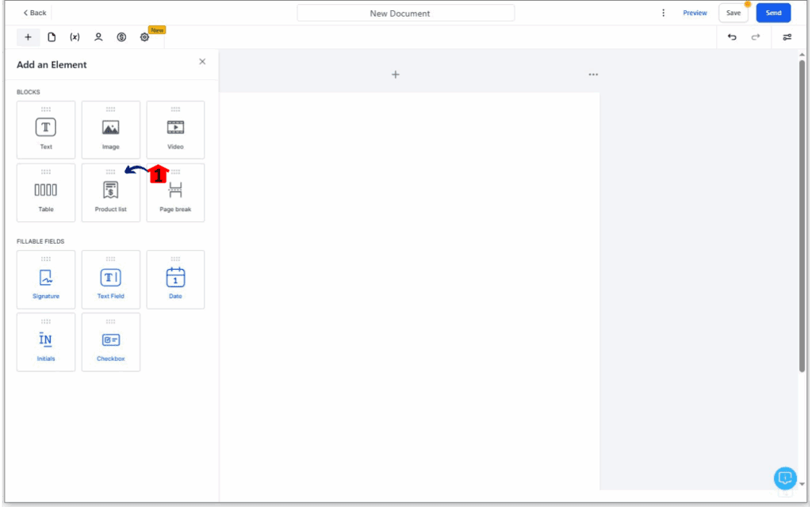Redo the last action
Screen dimensions: 812x507
(756, 37)
